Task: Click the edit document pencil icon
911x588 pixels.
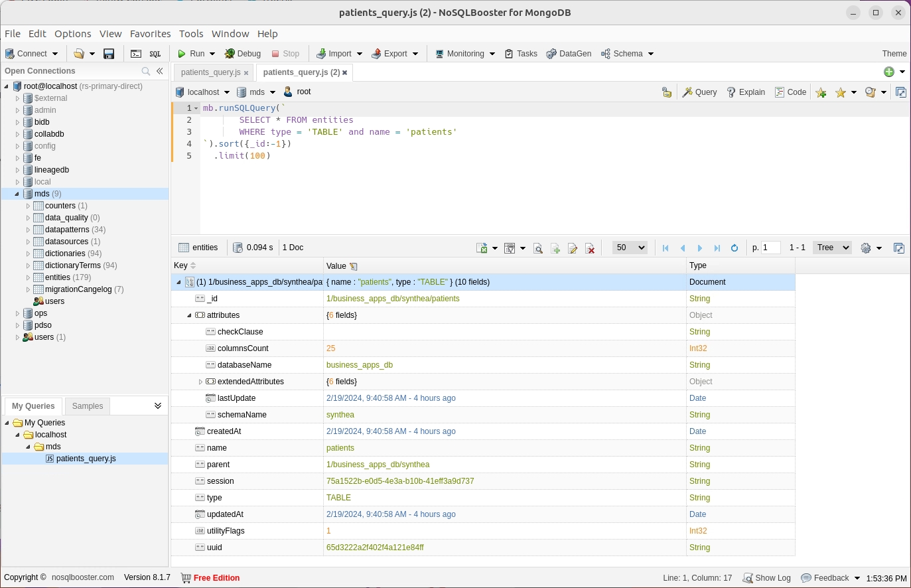Action: (573, 248)
